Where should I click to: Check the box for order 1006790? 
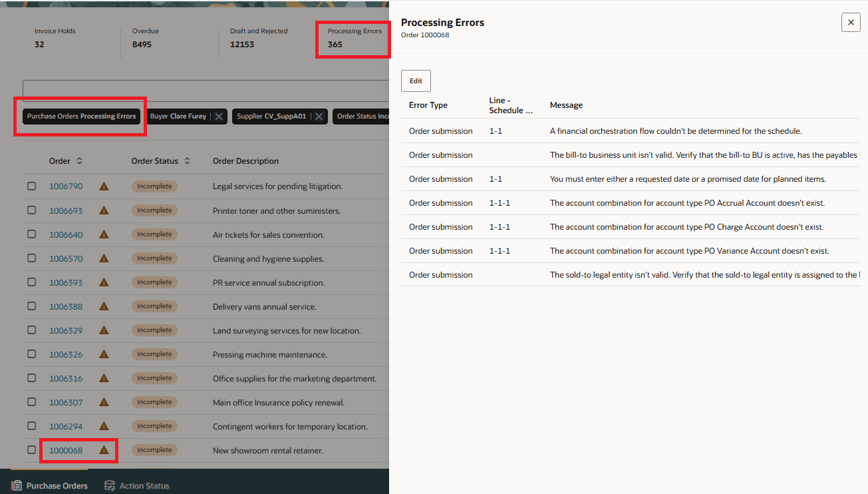(32, 186)
